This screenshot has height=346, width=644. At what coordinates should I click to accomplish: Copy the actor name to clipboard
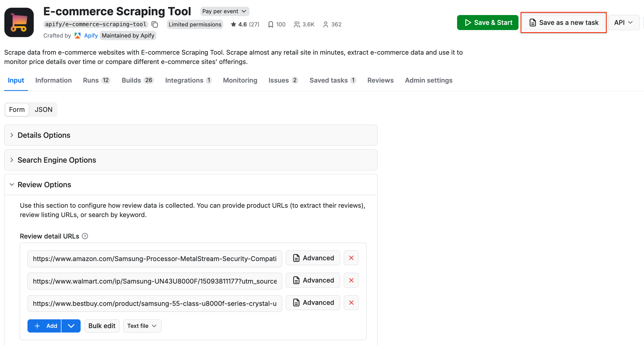click(x=155, y=24)
